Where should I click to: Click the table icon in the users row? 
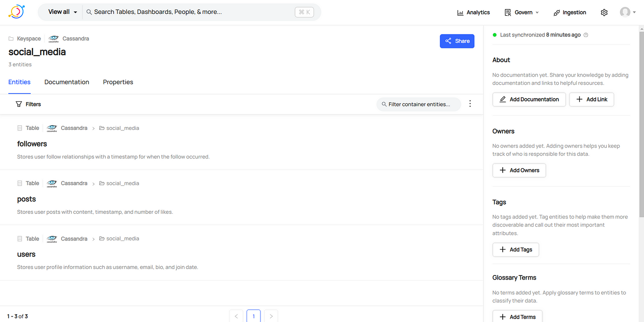(x=19, y=239)
